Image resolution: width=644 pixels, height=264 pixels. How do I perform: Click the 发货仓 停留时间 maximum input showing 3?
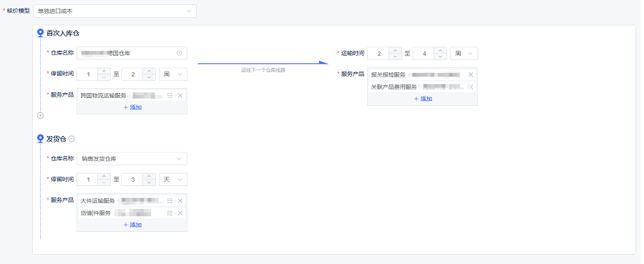point(132,180)
